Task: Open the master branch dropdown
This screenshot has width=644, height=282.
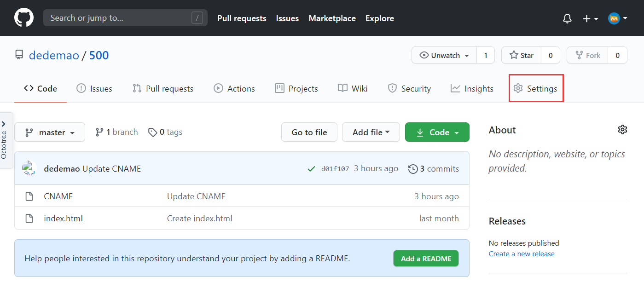Action: point(50,132)
